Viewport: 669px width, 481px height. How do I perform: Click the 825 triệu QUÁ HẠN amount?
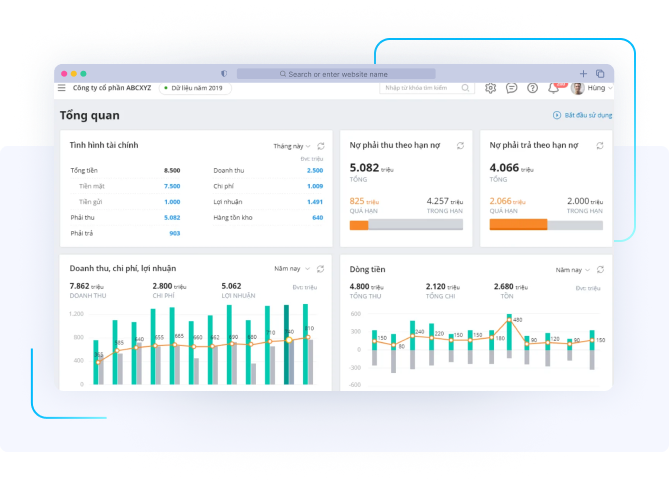(364, 201)
